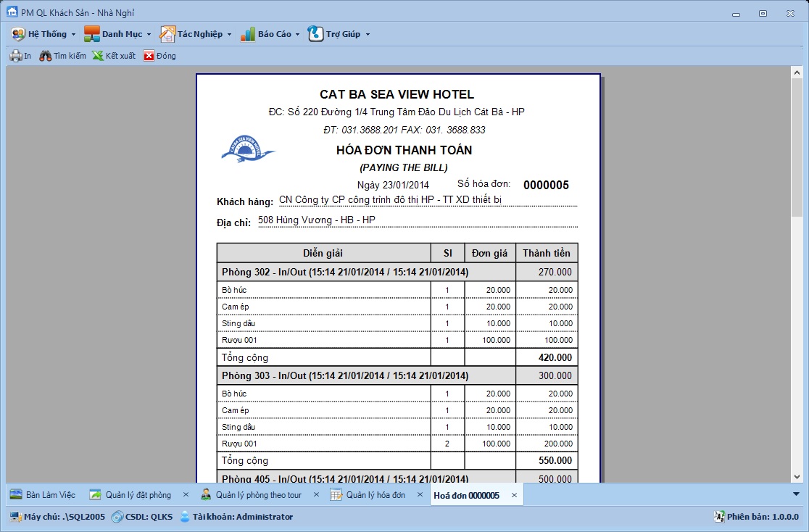Screen dimensions: 809x532
Task: Open the tab list dropdown arrow
Action: coord(797,494)
